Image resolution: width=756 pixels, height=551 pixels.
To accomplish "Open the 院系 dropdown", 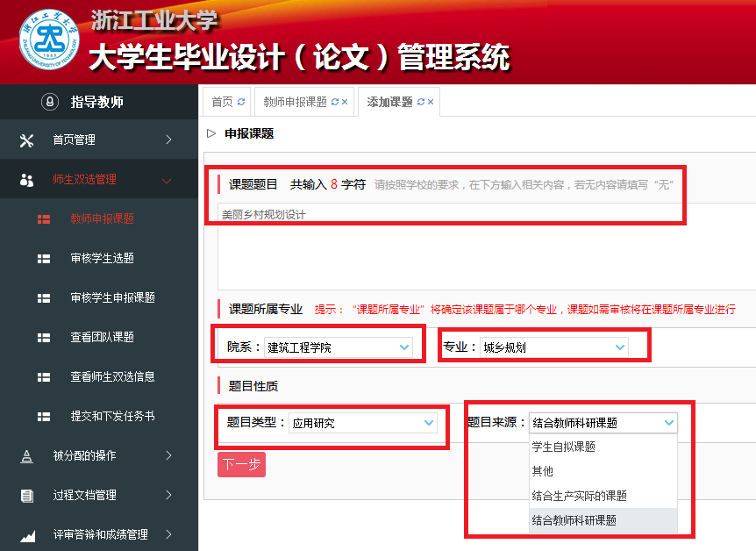I will pos(339,347).
